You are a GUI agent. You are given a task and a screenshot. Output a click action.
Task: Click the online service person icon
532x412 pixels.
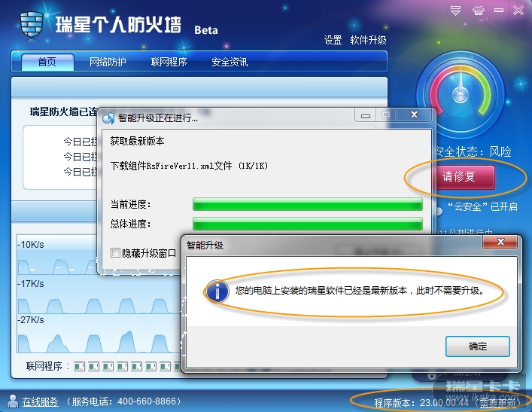point(13,401)
